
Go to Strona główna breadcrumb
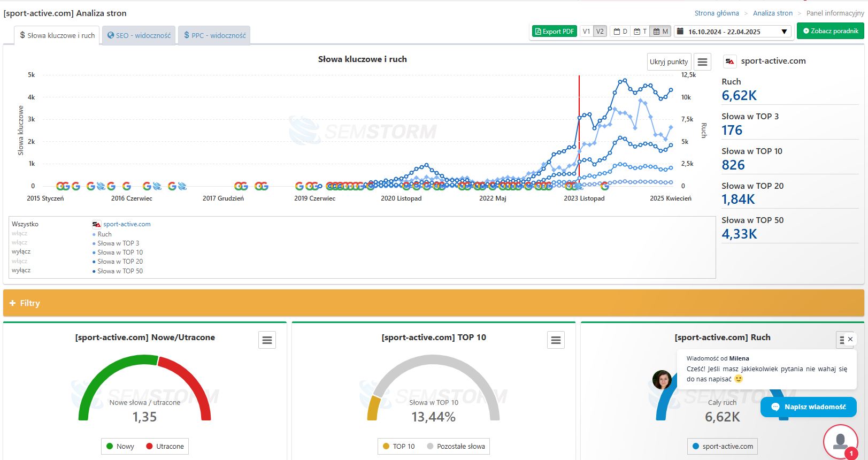[x=717, y=13]
